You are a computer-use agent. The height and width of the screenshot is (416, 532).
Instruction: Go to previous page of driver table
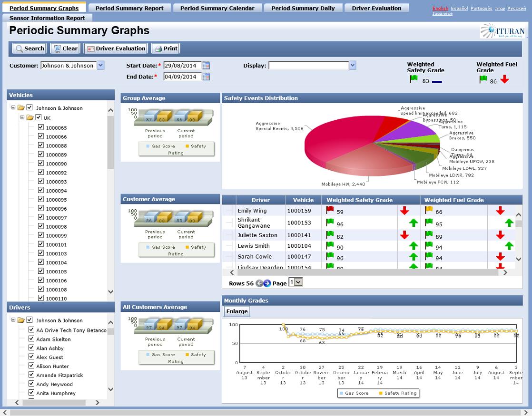[259, 283]
